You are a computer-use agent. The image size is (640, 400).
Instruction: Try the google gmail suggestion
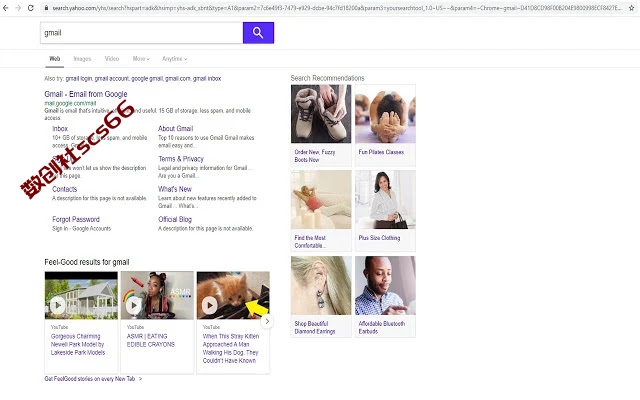tap(147, 78)
